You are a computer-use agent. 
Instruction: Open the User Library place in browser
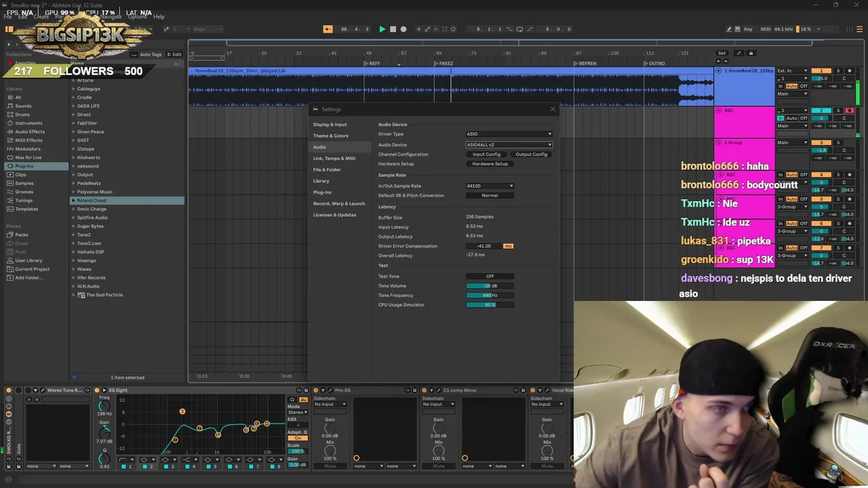click(28, 260)
